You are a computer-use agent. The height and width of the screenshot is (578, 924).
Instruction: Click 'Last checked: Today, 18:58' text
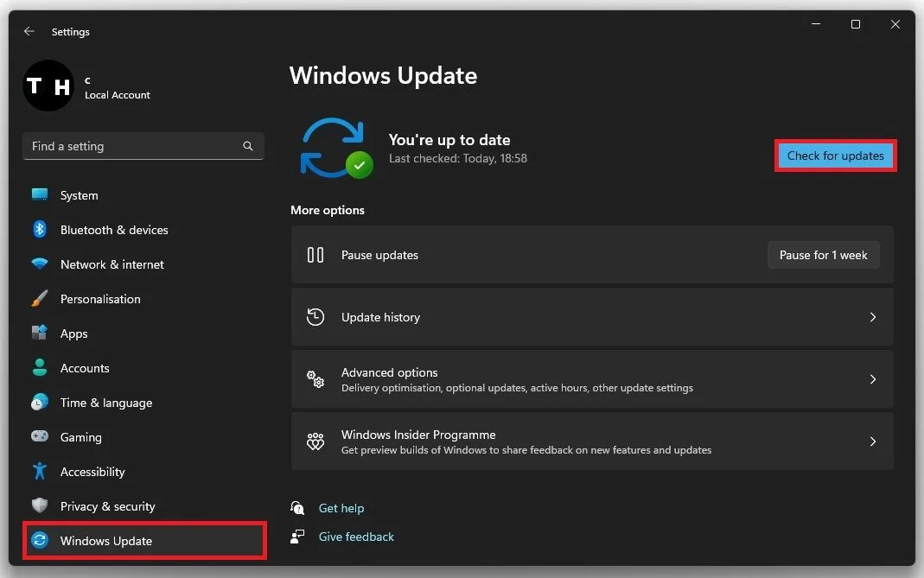[x=458, y=158]
